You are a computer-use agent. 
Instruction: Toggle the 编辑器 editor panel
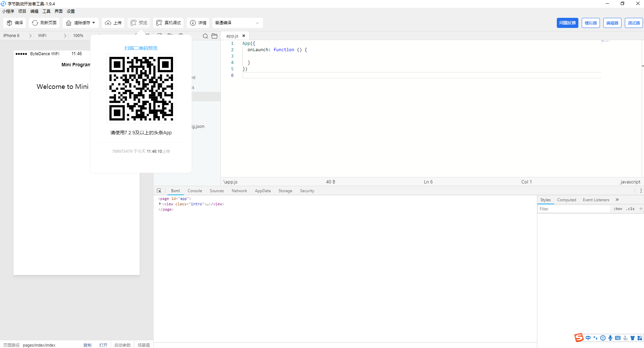612,23
